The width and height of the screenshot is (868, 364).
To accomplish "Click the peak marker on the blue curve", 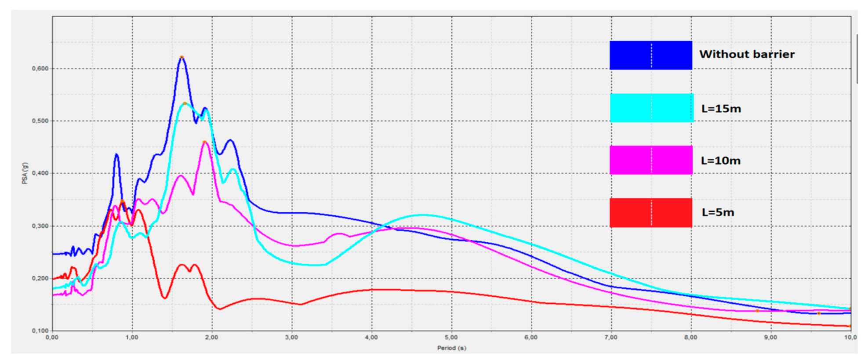I will pyautogui.click(x=182, y=58).
